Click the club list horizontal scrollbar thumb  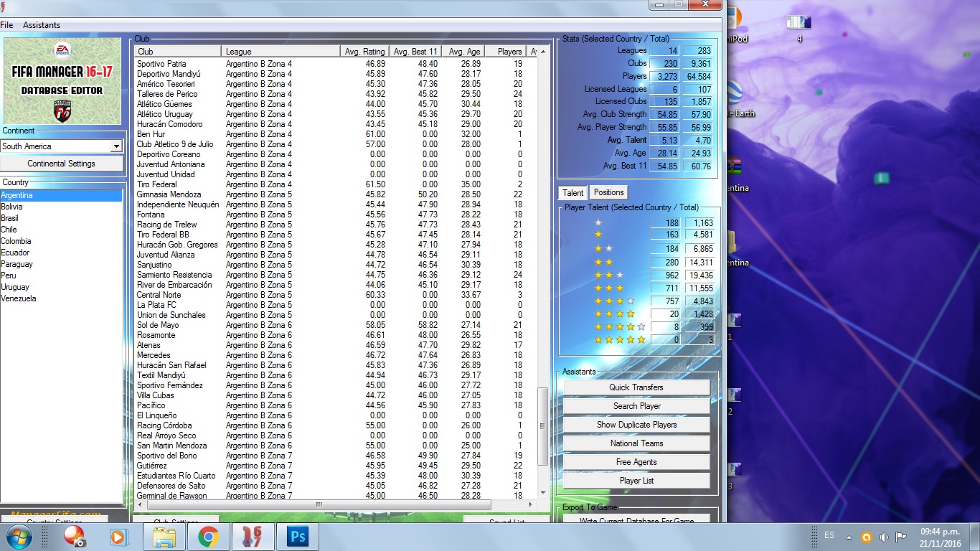320,505
